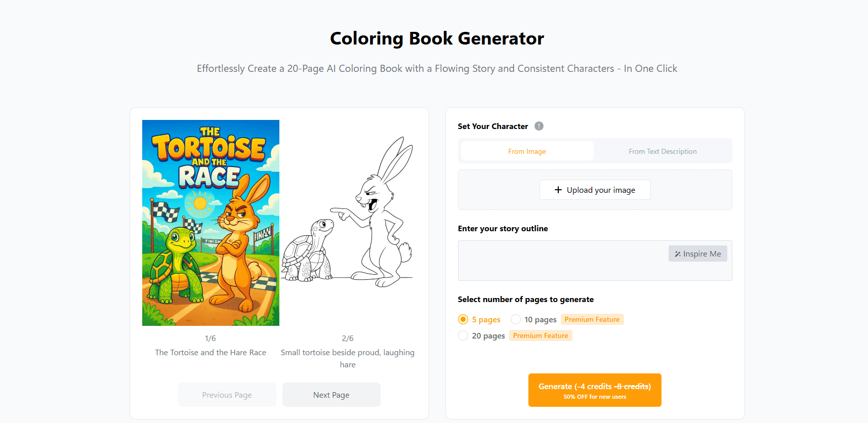
Task: Switch to the From Text Description tab
Action: pos(663,151)
